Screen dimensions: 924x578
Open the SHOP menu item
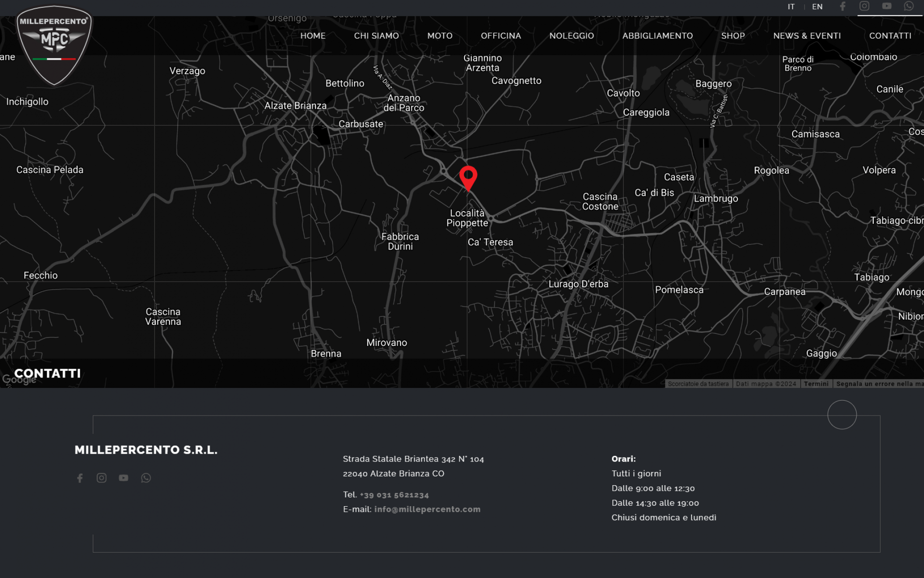click(733, 36)
